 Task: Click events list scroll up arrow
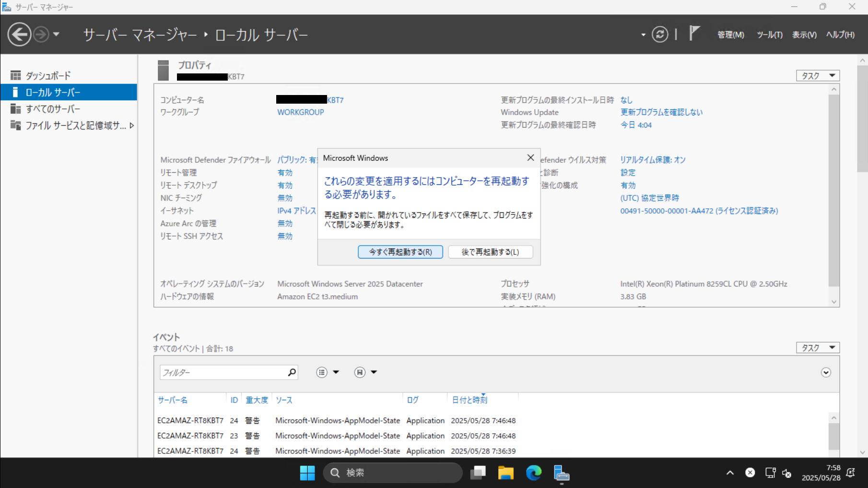[x=834, y=418]
